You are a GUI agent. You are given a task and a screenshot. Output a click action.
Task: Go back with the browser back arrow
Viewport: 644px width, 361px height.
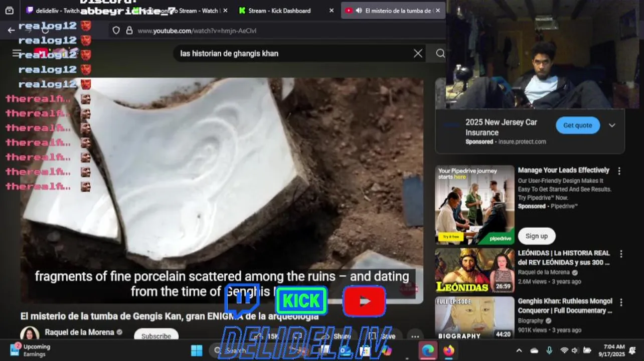point(11,31)
